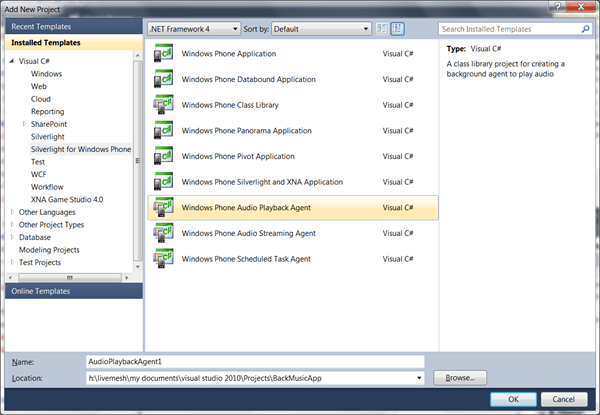This screenshot has height=415, width=600.
Task: Open the Location path dropdown arrow
Action: [x=419, y=378]
